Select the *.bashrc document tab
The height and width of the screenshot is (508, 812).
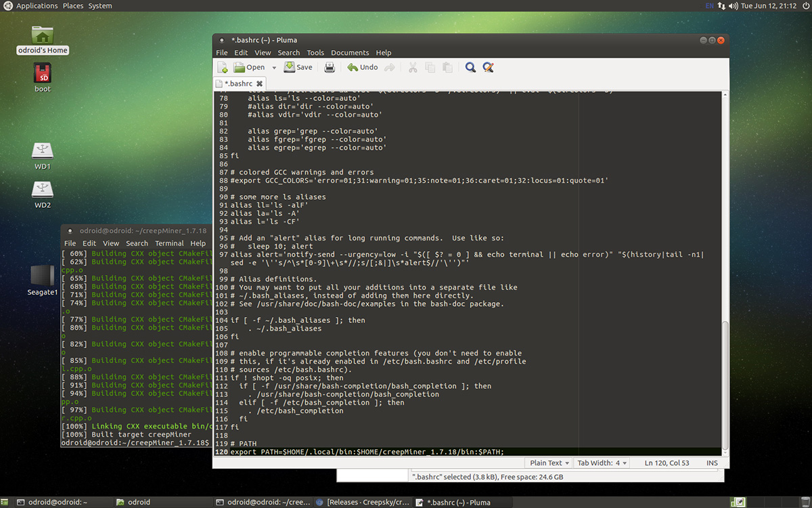click(x=239, y=84)
